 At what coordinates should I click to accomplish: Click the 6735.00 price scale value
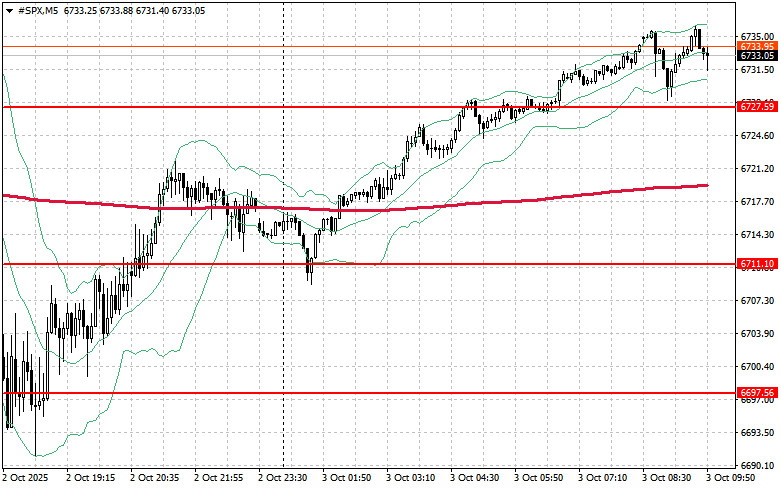pyautogui.click(x=757, y=36)
